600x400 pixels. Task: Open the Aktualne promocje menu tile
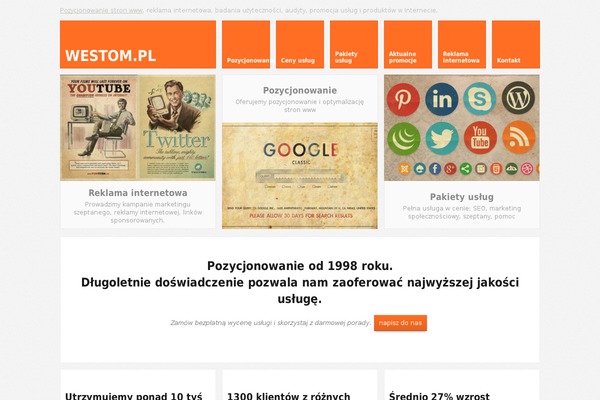pos(408,44)
